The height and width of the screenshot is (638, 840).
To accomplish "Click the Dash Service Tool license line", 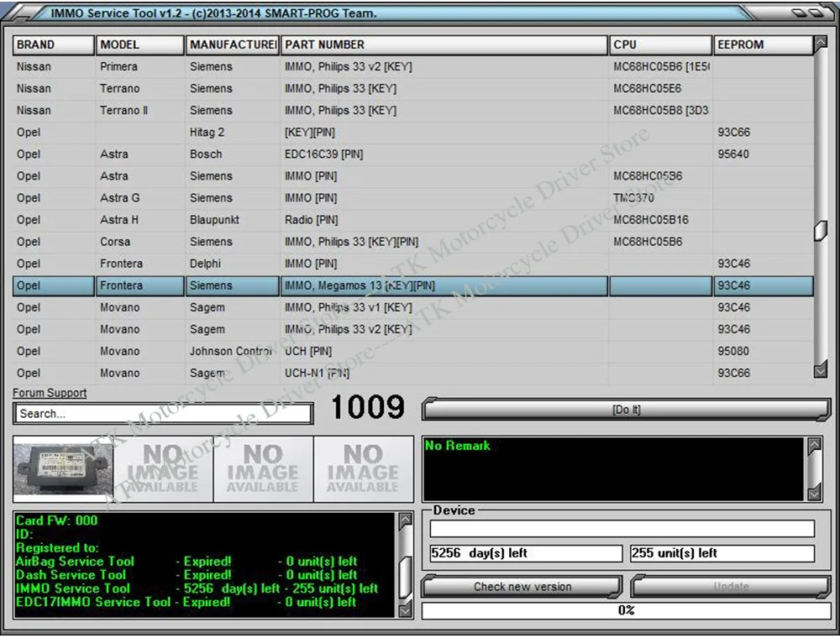I will coord(186,575).
